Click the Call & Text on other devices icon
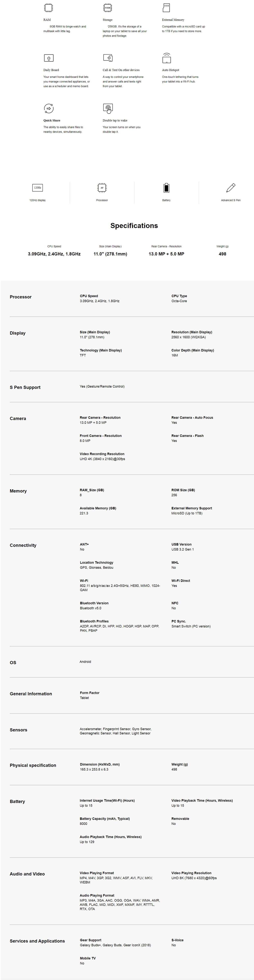This screenshot has width=254, height=980. pos(108,58)
